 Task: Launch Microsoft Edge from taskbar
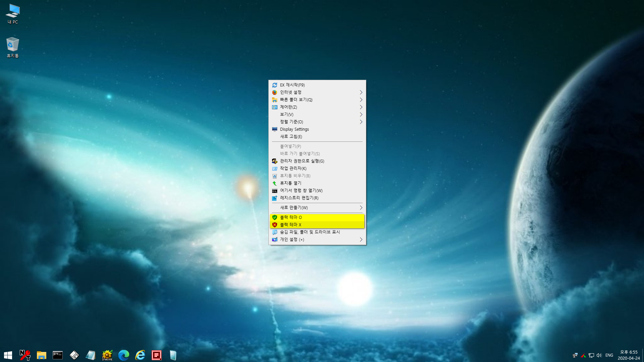click(124, 355)
